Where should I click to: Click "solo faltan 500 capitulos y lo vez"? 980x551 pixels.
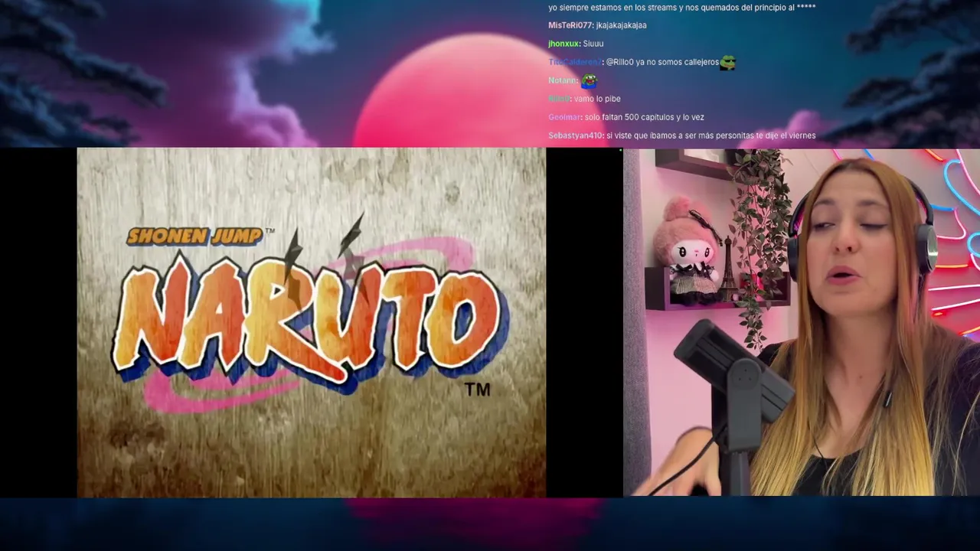click(644, 117)
